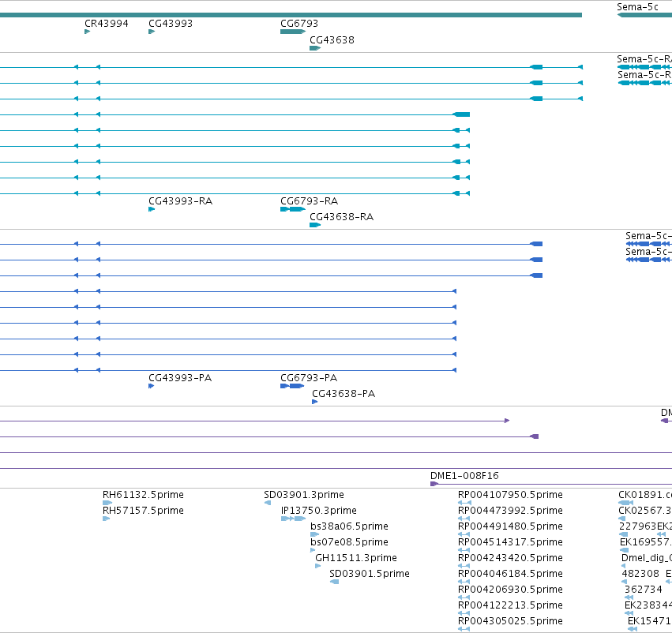Select the DME1-008F16 feature label
672x633 pixels.
(464, 476)
